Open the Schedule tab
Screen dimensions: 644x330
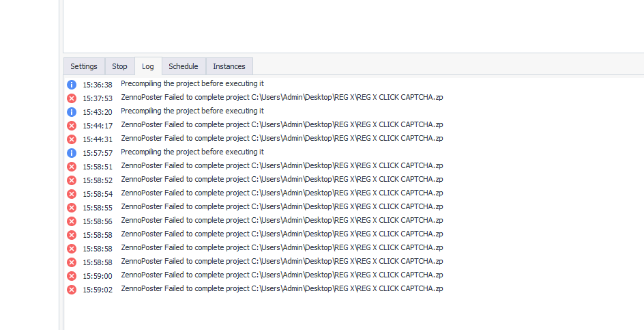(184, 66)
